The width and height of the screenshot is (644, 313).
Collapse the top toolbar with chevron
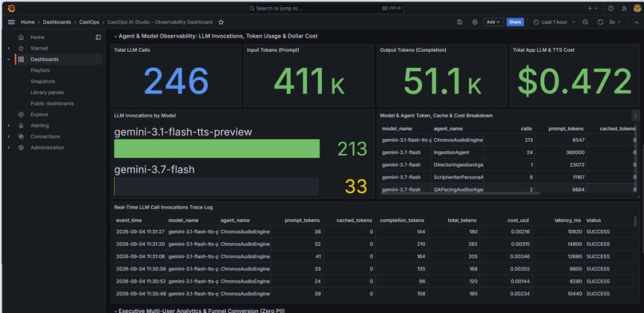pyautogui.click(x=637, y=22)
